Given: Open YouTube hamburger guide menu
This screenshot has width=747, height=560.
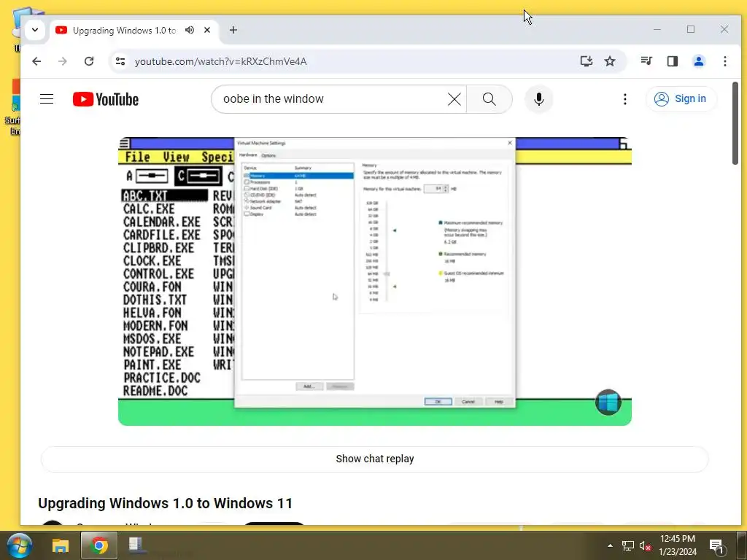Looking at the screenshot, I should tap(47, 99).
